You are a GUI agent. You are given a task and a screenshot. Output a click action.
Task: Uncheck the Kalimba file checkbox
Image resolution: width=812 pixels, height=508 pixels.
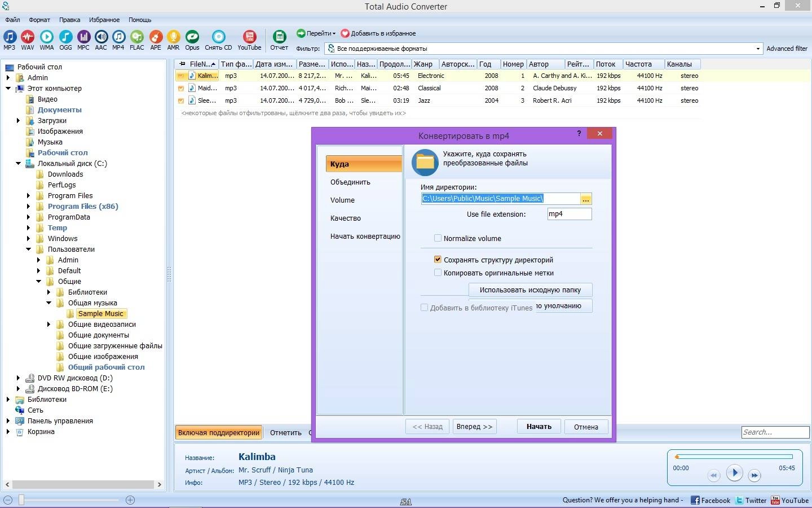pyautogui.click(x=181, y=76)
